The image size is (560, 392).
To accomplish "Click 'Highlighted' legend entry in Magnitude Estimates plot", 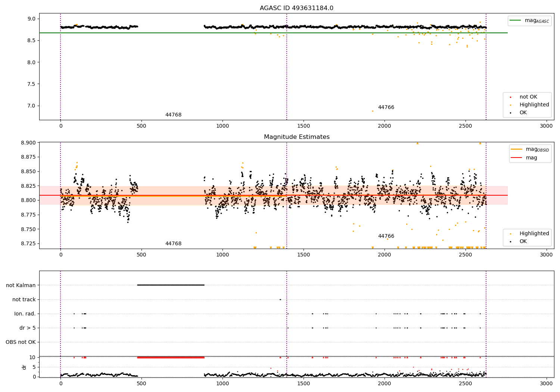I will (534, 234).
